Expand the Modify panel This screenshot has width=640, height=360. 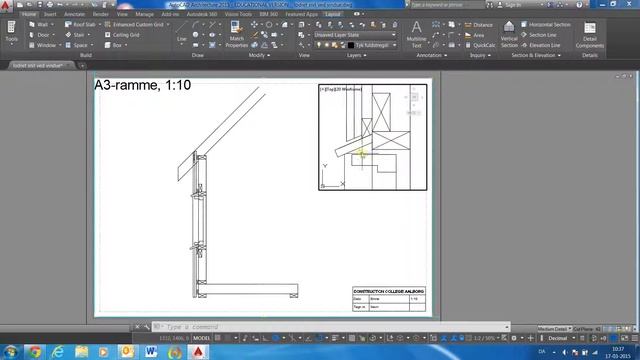(x=259, y=55)
